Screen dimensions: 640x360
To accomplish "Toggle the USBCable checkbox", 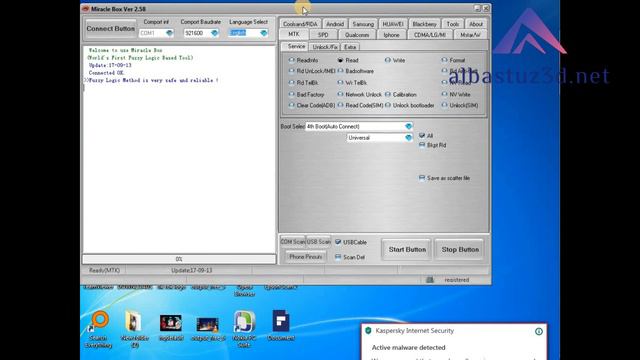I will coord(338,242).
